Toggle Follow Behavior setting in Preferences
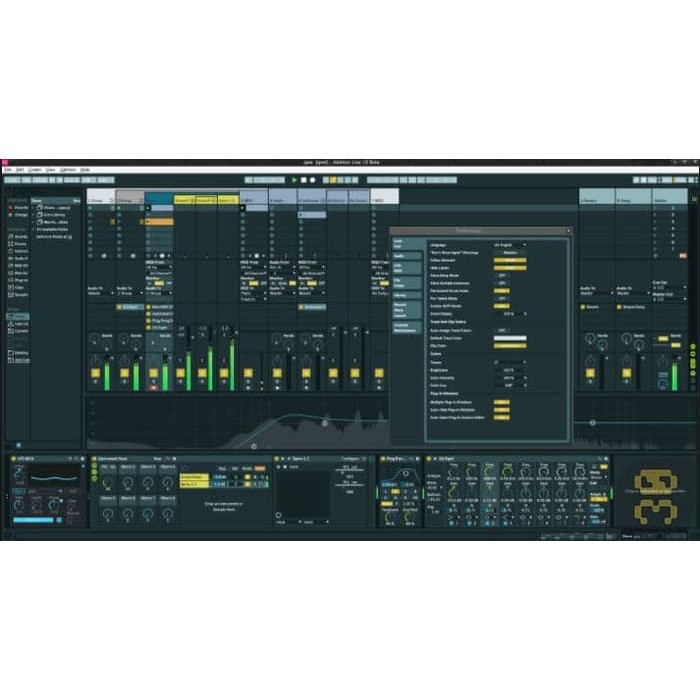 tap(510, 260)
